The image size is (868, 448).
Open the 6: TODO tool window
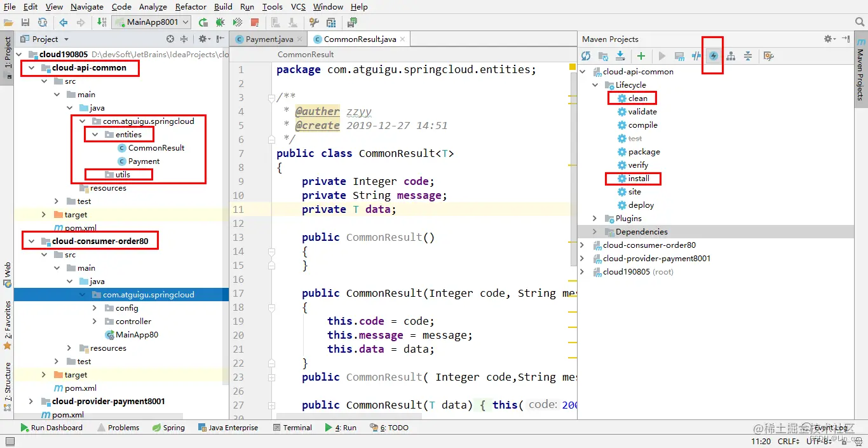(390, 428)
